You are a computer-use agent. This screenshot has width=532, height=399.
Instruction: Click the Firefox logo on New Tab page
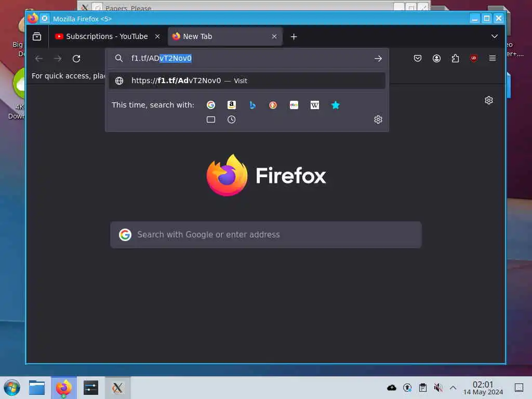click(x=227, y=175)
